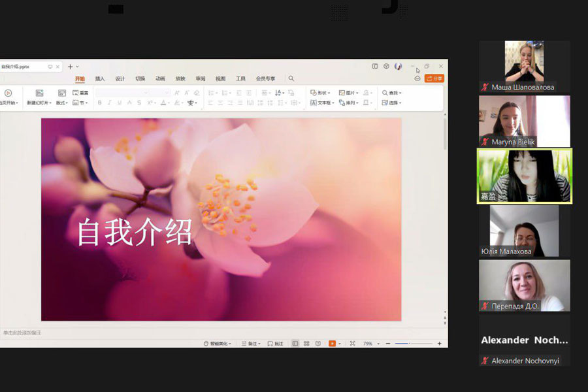Click the zoom slider in status bar

coord(412,343)
